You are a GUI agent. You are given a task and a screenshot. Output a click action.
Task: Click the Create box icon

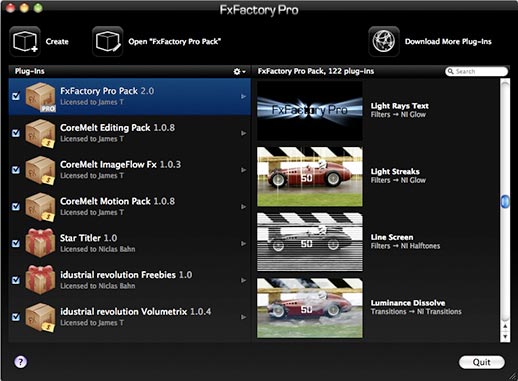click(25, 42)
